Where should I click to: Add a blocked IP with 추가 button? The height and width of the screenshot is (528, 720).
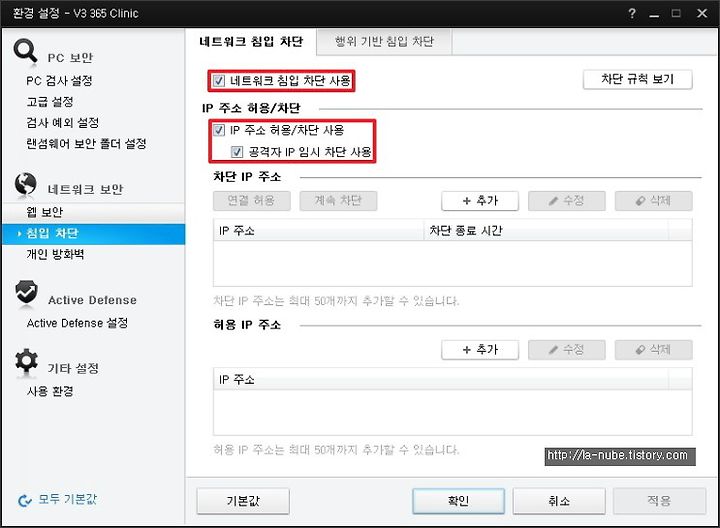[x=480, y=201]
